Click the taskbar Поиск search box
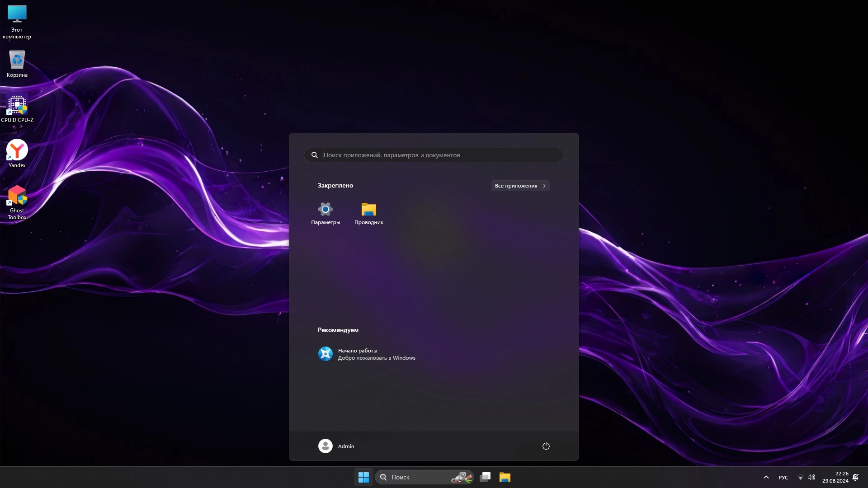868x488 pixels. [x=416, y=477]
